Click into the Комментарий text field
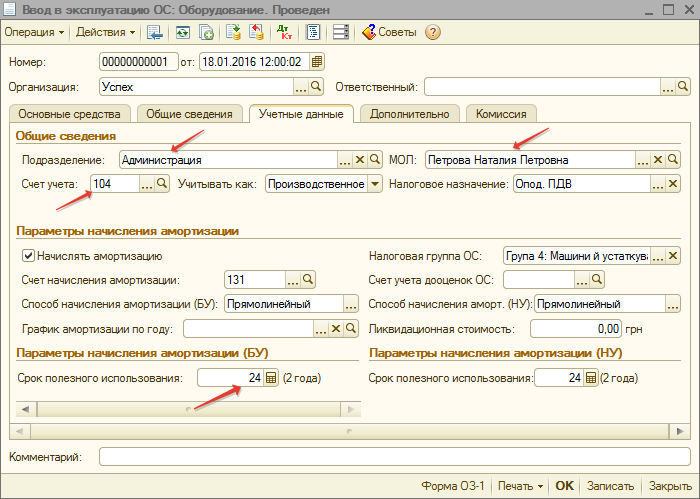 click(395, 457)
